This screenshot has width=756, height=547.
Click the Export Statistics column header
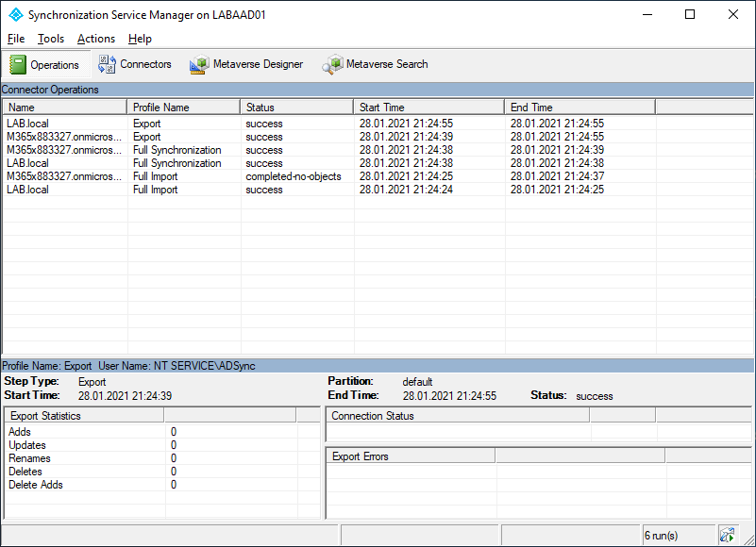tap(84, 415)
